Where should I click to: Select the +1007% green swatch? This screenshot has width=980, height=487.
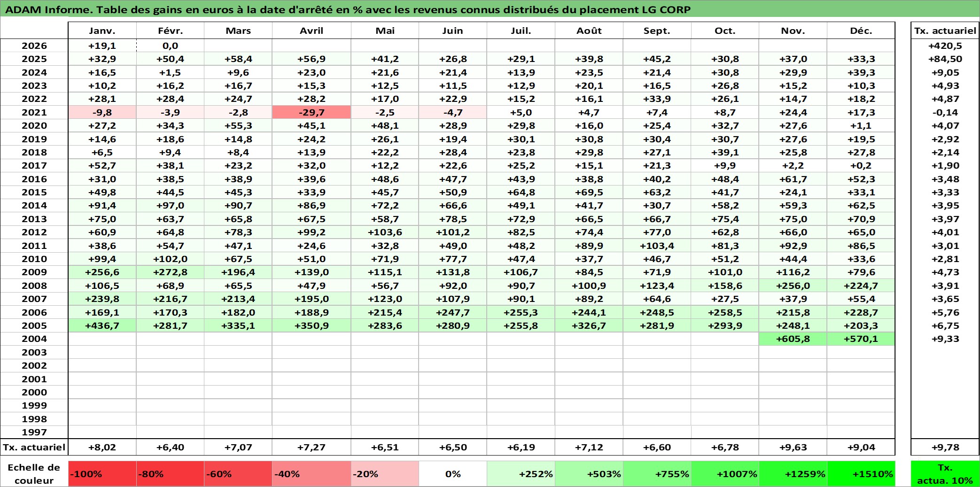point(725,474)
